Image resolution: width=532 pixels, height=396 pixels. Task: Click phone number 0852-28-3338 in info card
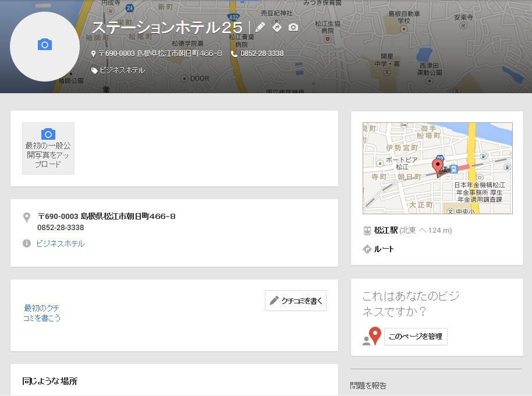[61, 227]
